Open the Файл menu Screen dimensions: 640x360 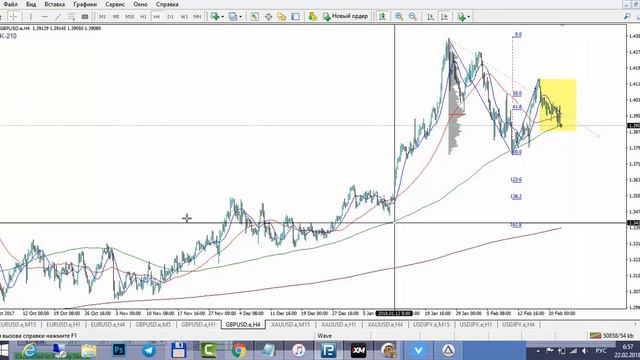11,4
